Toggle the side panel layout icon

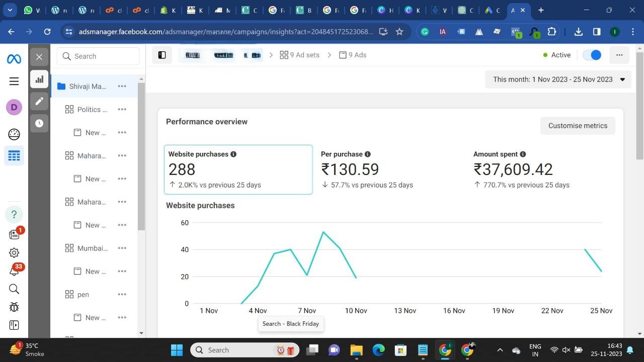coord(162,55)
